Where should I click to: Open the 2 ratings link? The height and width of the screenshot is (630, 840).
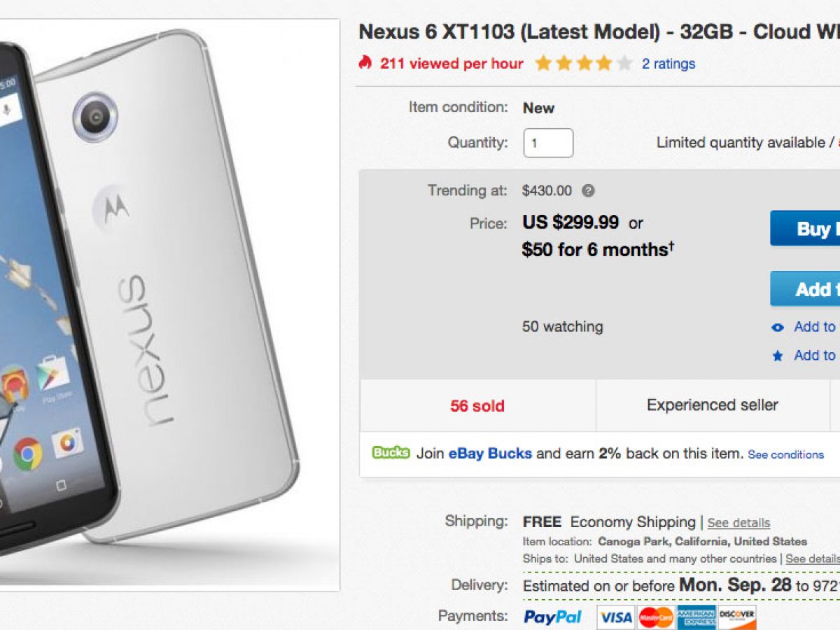(x=668, y=64)
